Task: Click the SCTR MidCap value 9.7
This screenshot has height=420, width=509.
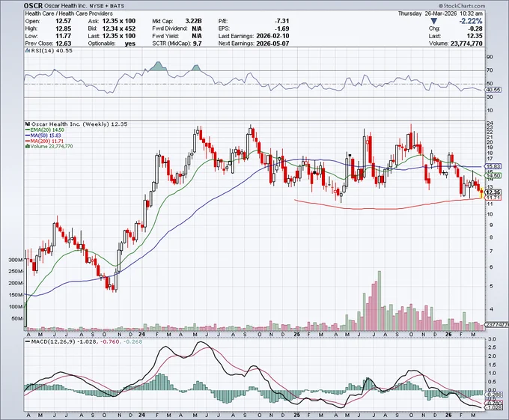Action: click(x=198, y=43)
